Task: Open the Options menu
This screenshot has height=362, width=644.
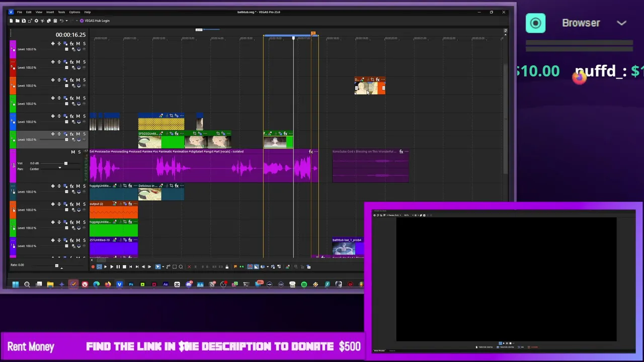Action: [x=74, y=12]
